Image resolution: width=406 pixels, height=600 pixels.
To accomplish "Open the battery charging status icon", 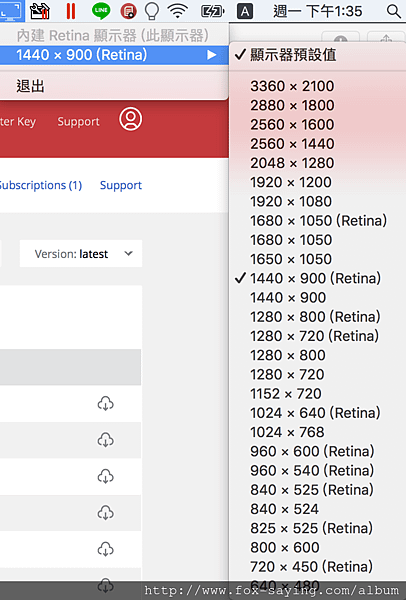I will [213, 11].
